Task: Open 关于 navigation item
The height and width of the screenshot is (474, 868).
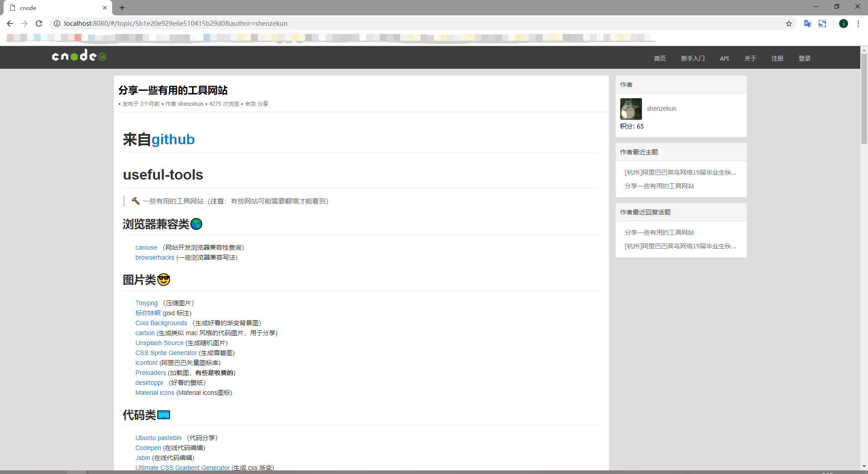Action: (750, 58)
